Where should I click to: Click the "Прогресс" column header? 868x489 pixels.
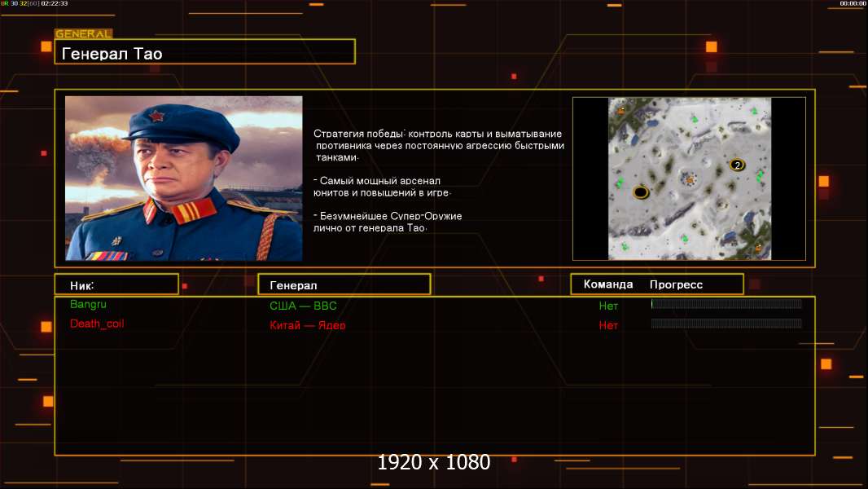(676, 284)
